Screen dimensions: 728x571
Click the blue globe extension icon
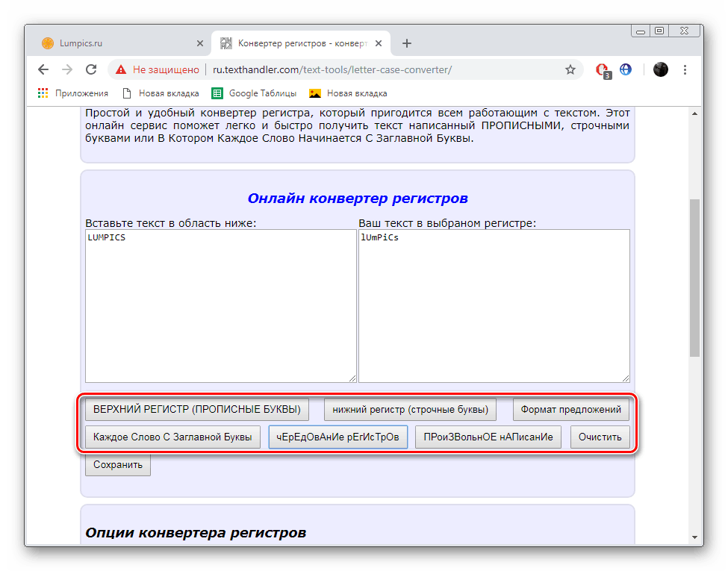(x=625, y=69)
